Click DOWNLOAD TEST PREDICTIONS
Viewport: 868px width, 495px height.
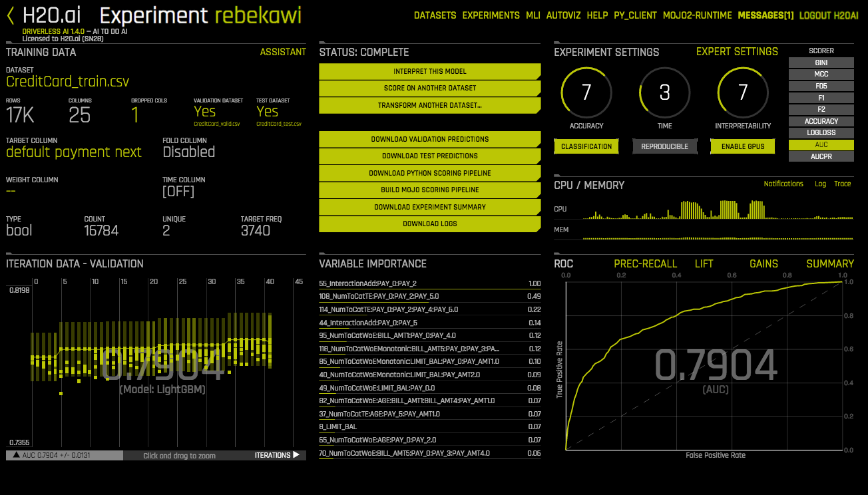click(x=430, y=156)
